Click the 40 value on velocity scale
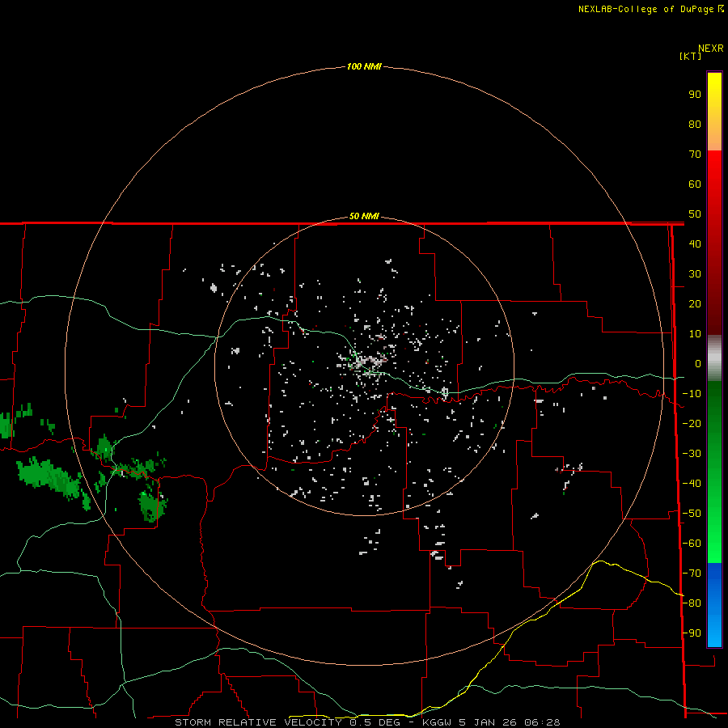728x728 pixels. [695, 243]
